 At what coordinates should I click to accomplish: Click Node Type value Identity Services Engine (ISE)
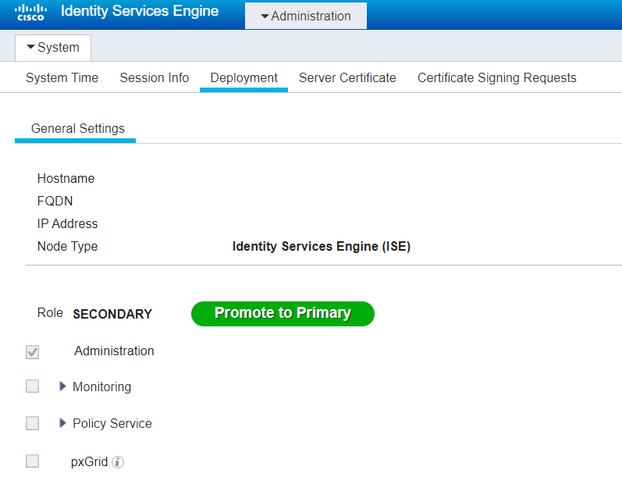321,246
